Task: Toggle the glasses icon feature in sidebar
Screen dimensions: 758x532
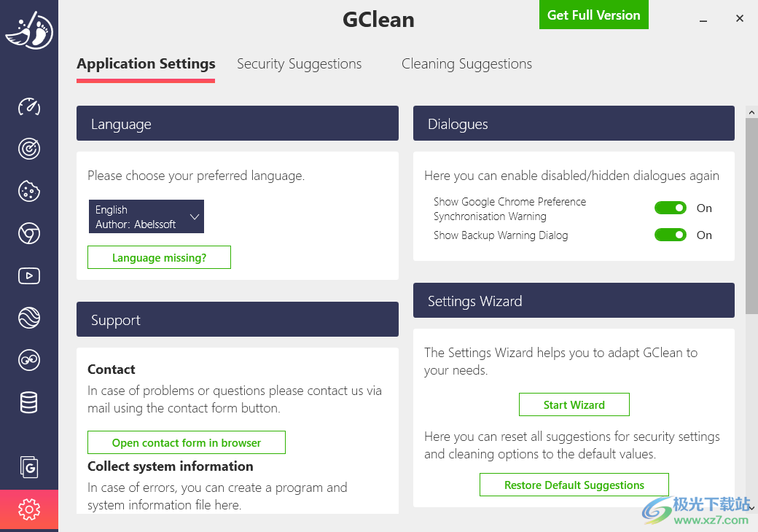Action: click(29, 360)
